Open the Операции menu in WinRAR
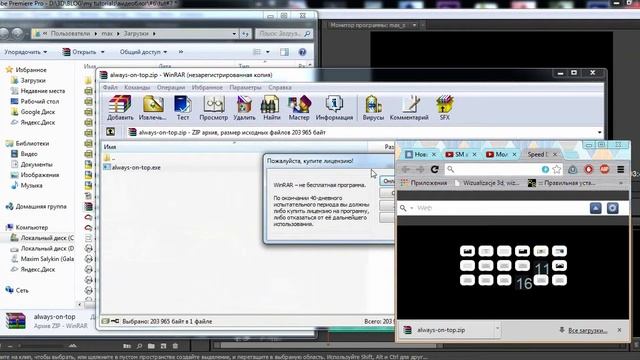 pyautogui.click(x=171, y=87)
